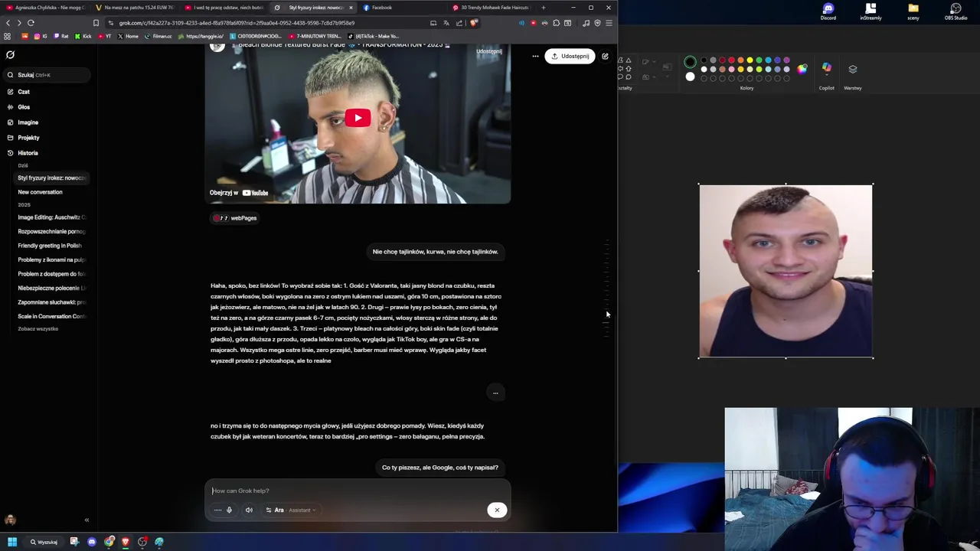The height and width of the screenshot is (551, 980).
Task: Open the webPages sources chip
Action: point(236,218)
